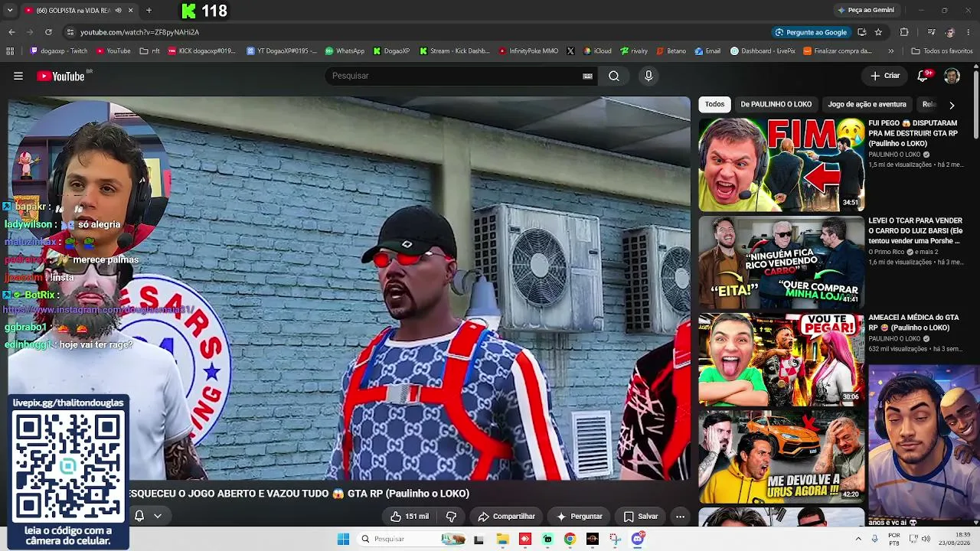
Task: View site information for youtube.com
Action: [x=70, y=32]
